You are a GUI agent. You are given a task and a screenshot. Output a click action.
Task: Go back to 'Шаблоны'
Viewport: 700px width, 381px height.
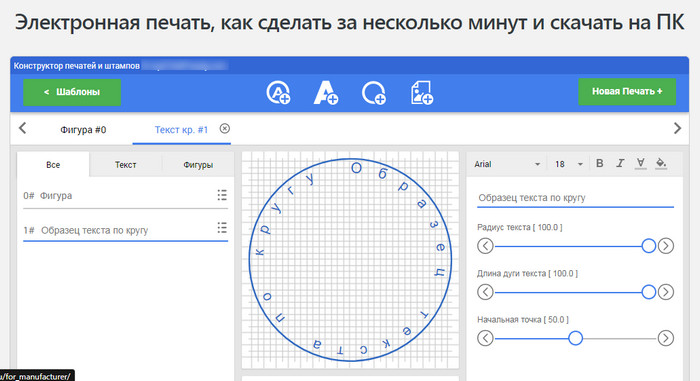pos(72,92)
